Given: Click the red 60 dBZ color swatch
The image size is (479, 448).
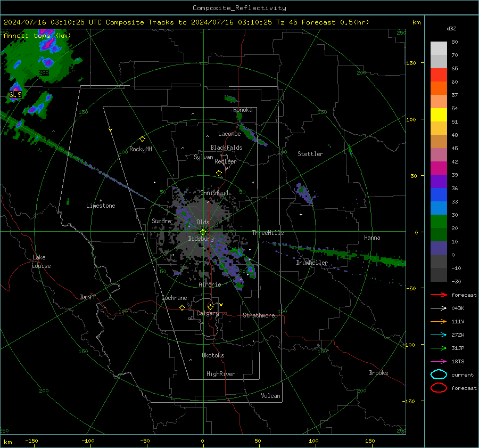Looking at the screenshot, I should (x=439, y=75).
